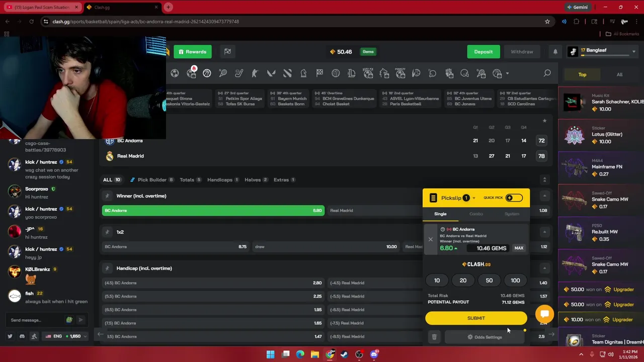644x362 pixels.
Task: Remove the BC Andorra pick
Action: pos(431,239)
